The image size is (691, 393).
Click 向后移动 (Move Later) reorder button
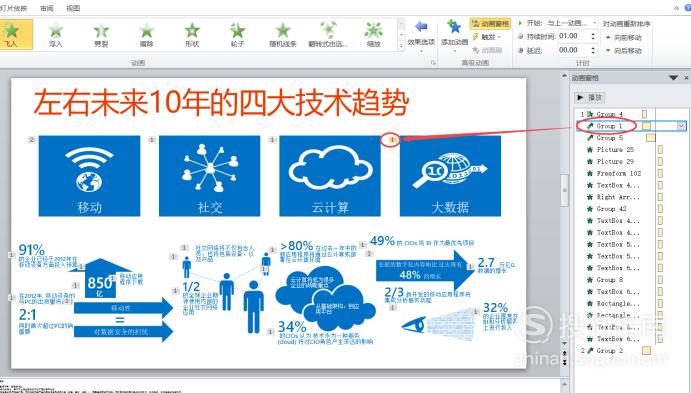click(624, 51)
